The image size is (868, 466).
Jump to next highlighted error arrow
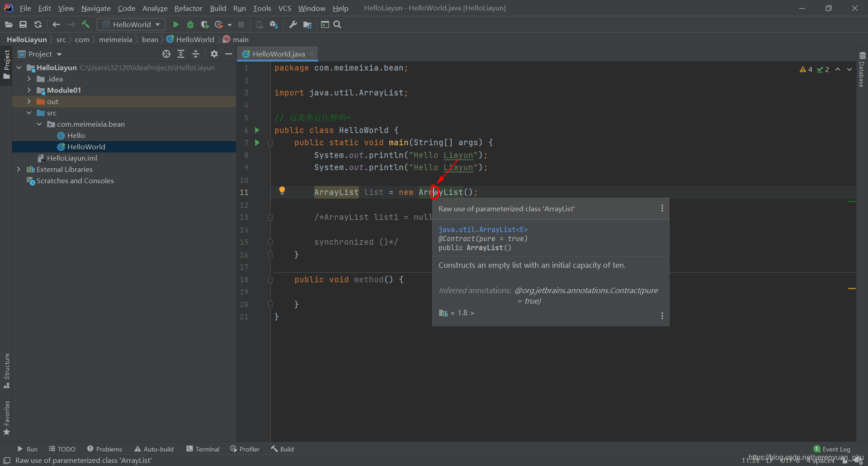coord(849,69)
